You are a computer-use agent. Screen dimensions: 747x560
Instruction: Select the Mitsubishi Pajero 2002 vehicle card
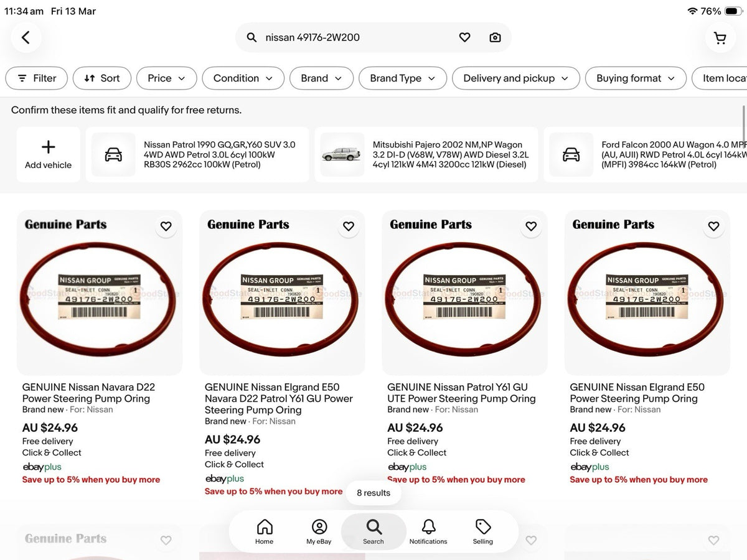click(426, 154)
